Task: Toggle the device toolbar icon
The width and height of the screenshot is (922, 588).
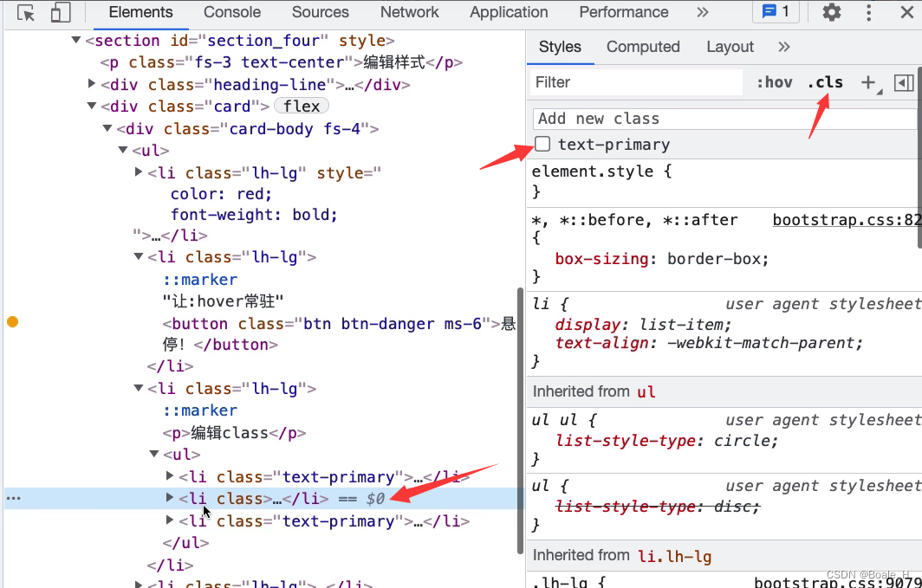Action: click(x=60, y=12)
